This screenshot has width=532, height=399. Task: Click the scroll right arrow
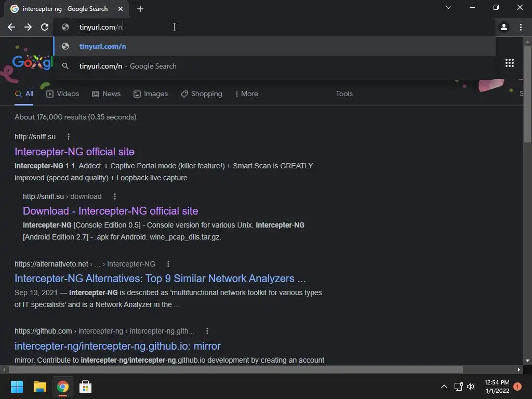pyautogui.click(x=519, y=370)
